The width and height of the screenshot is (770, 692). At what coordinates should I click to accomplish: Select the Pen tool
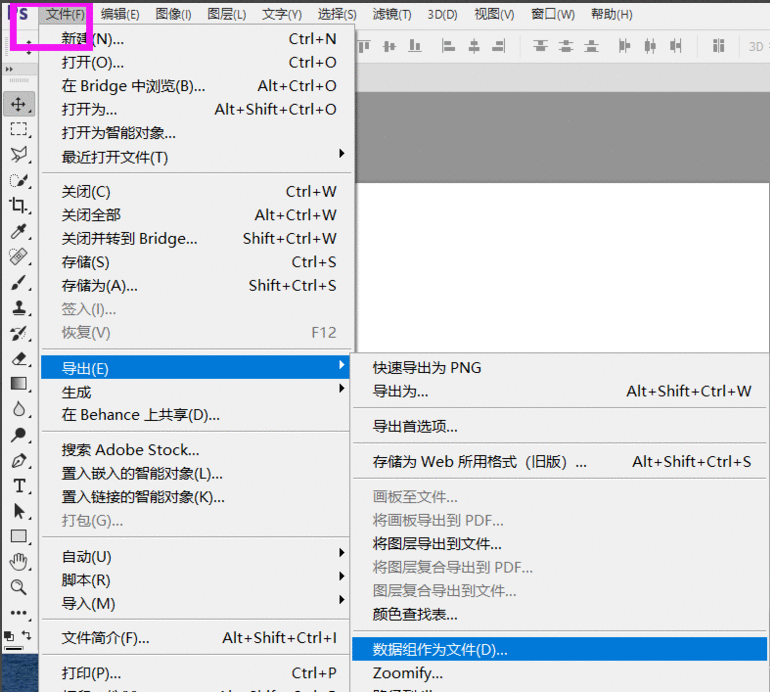click(18, 461)
